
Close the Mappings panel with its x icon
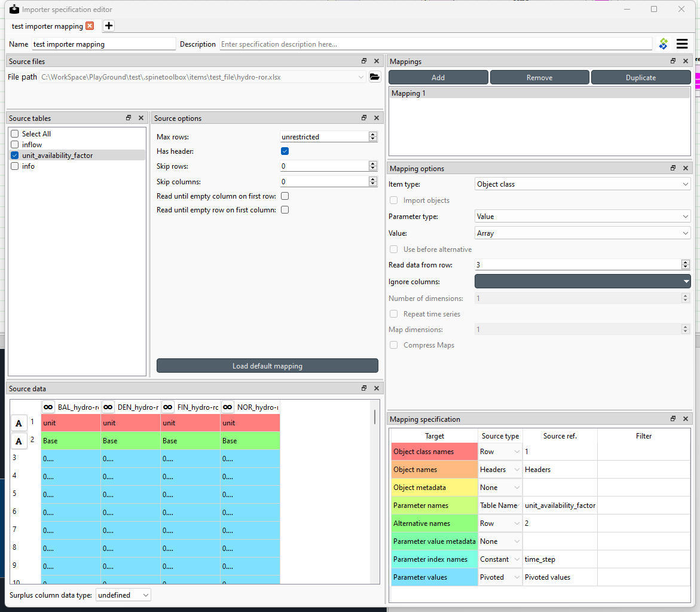pyautogui.click(x=685, y=60)
